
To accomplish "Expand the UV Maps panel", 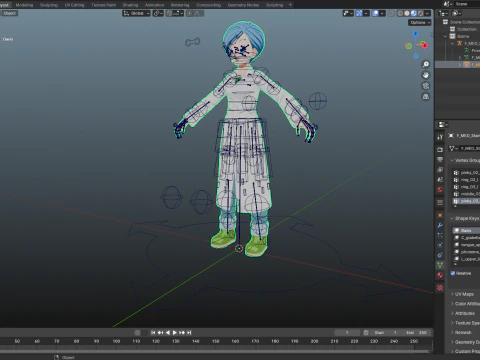I will pos(463,294).
